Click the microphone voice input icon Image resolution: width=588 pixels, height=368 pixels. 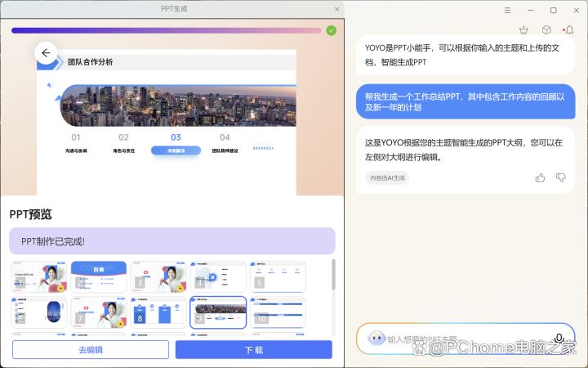click(559, 338)
